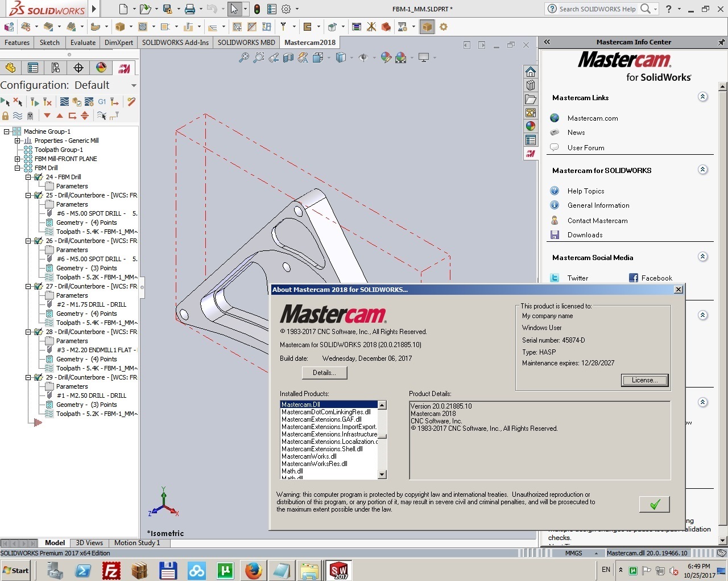The width and height of the screenshot is (728, 581).
Task: Open the DimXpertManager crosshair tab icon
Action: (x=78, y=68)
